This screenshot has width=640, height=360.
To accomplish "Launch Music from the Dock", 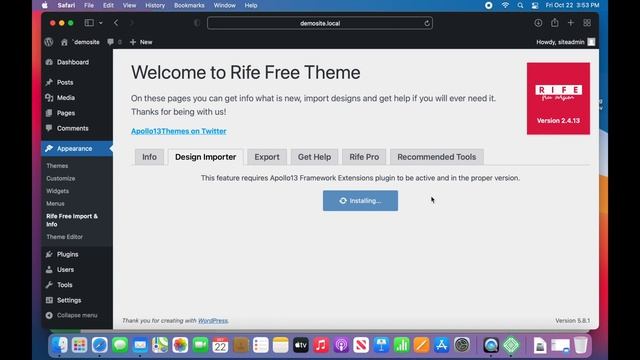I will 321,345.
